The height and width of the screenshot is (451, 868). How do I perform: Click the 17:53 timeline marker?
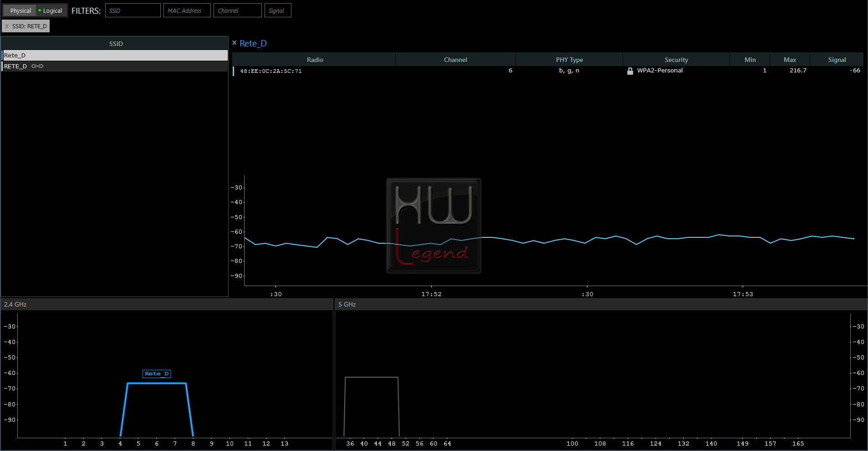(743, 294)
